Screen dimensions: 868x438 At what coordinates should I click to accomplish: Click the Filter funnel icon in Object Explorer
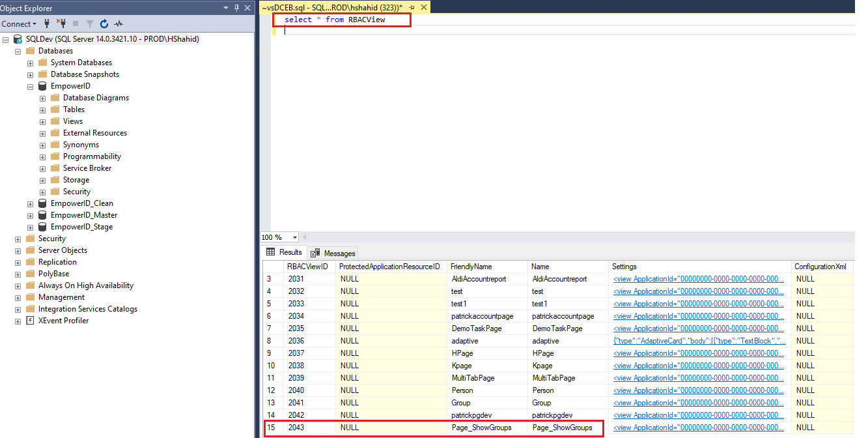(89, 23)
